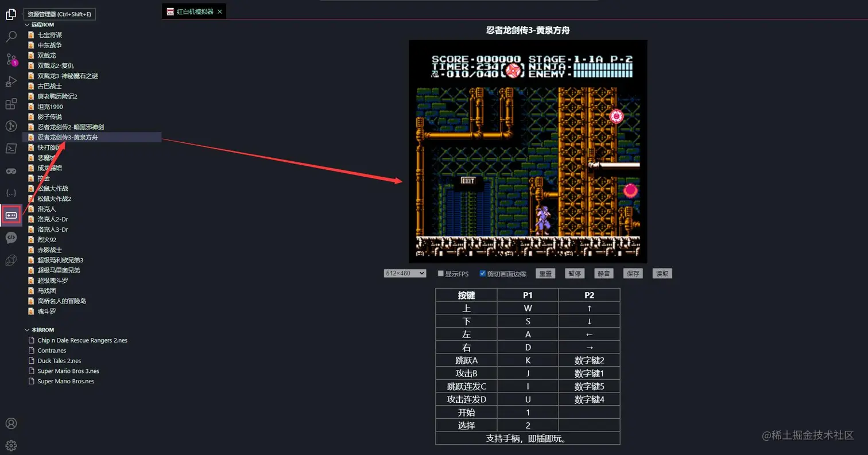
Task: Open the NES emulator icon highlighted in activity bar
Action: click(x=11, y=215)
